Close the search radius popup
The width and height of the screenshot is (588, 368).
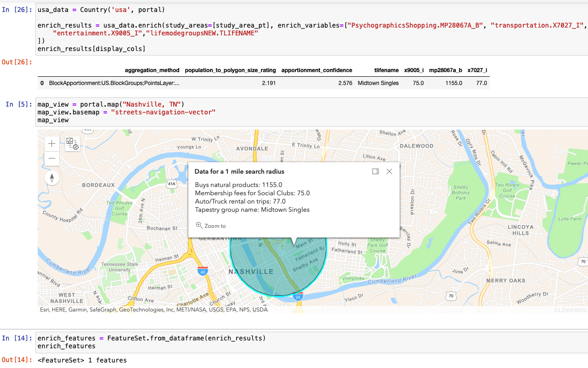pos(389,171)
